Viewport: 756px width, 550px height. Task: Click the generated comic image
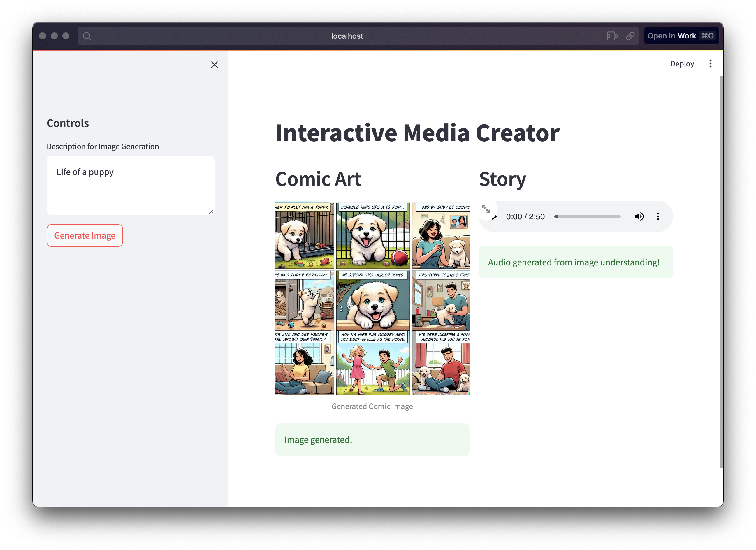(372, 298)
